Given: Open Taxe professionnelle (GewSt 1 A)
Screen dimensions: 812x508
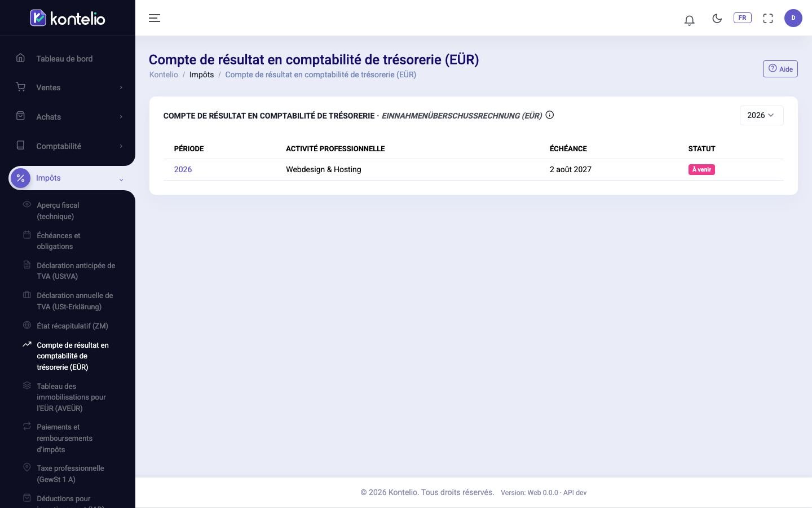Looking at the screenshot, I should 70,474.
